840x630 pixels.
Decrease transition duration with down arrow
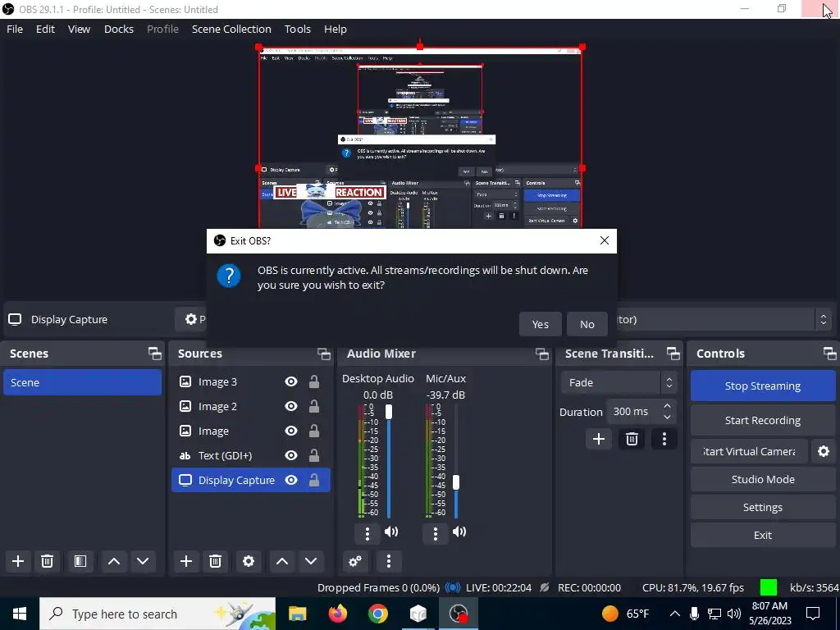(x=667, y=418)
